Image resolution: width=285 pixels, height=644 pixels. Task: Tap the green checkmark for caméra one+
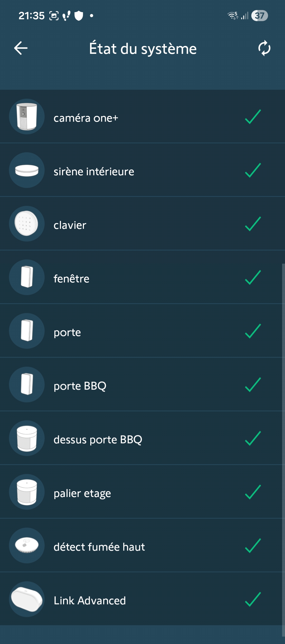(253, 117)
